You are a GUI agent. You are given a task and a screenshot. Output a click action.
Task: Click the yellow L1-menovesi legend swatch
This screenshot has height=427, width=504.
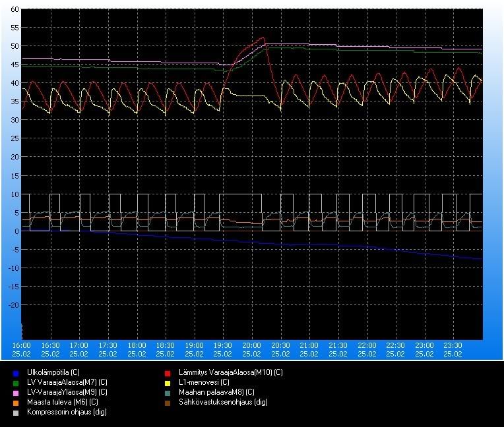click(x=168, y=384)
